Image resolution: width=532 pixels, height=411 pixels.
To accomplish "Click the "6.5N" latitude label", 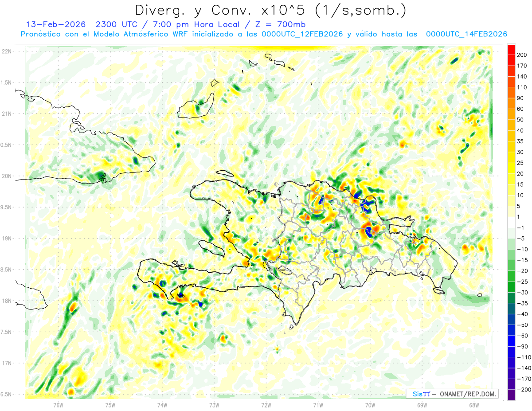I will click(7, 394).
